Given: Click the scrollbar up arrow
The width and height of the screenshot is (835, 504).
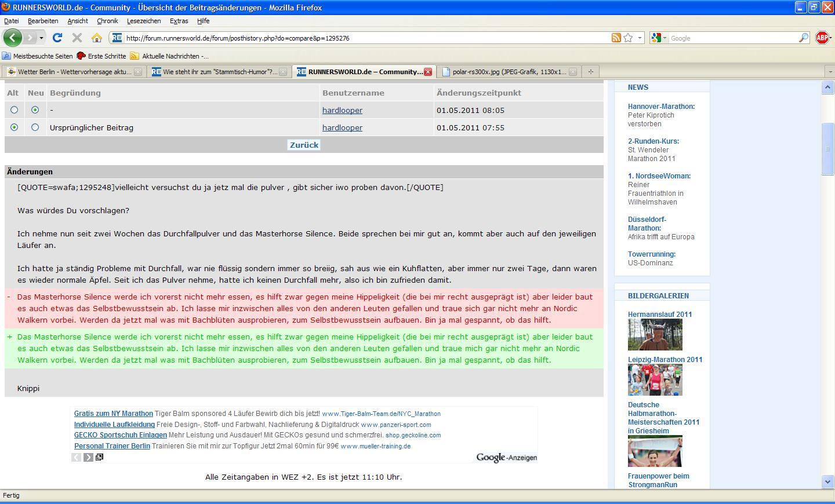Looking at the screenshot, I should (827, 87).
